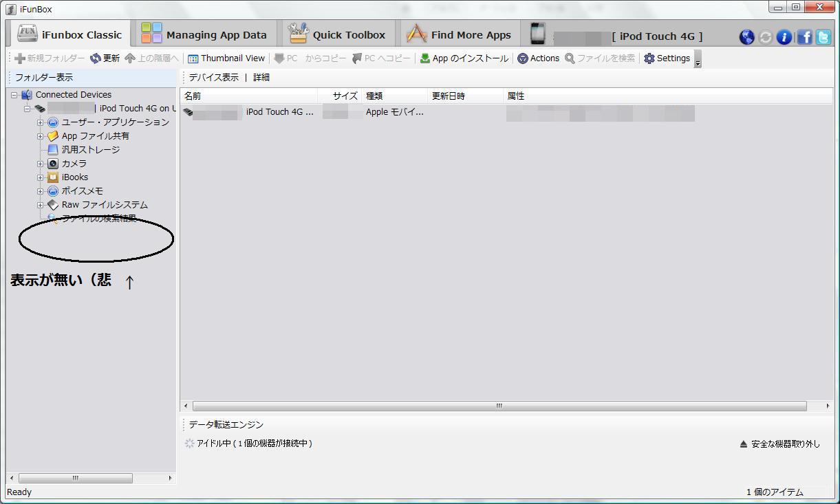Select App ファイル共有 tree item

(95, 136)
